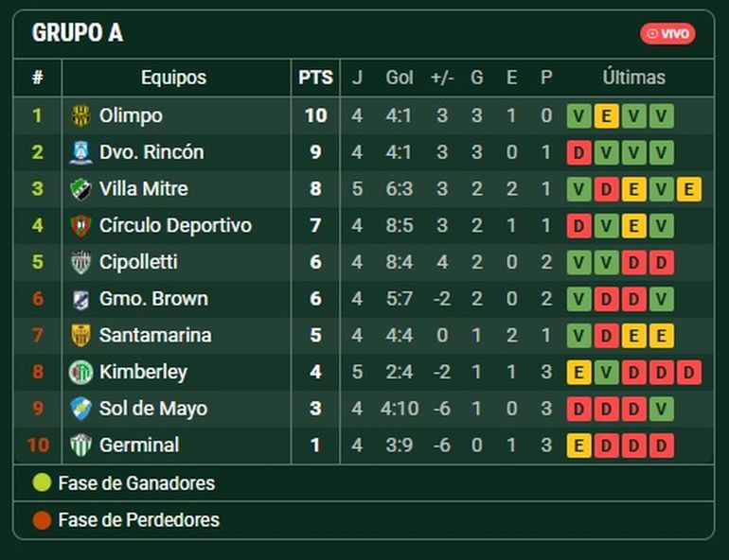
Task: Click the Últimas column header
Action: coord(633,78)
